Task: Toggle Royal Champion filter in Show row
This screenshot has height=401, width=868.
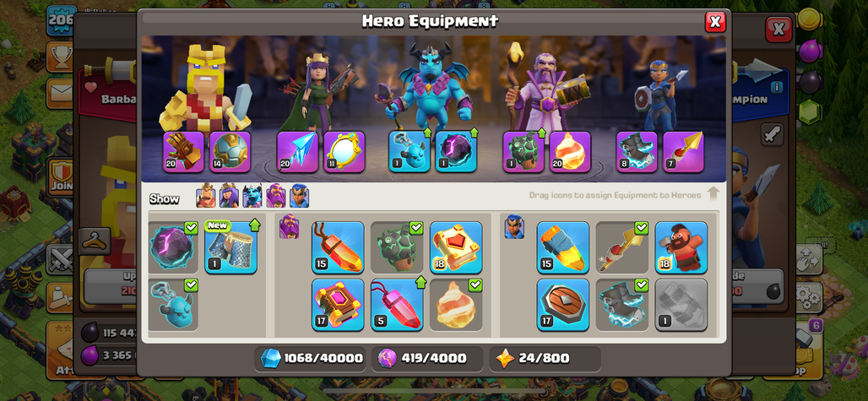Action: point(299,196)
